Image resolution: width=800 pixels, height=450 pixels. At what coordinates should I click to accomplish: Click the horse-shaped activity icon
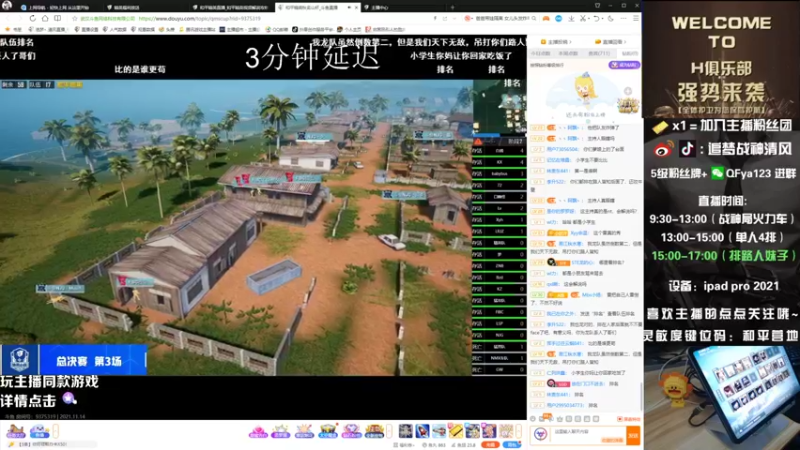pos(15,432)
